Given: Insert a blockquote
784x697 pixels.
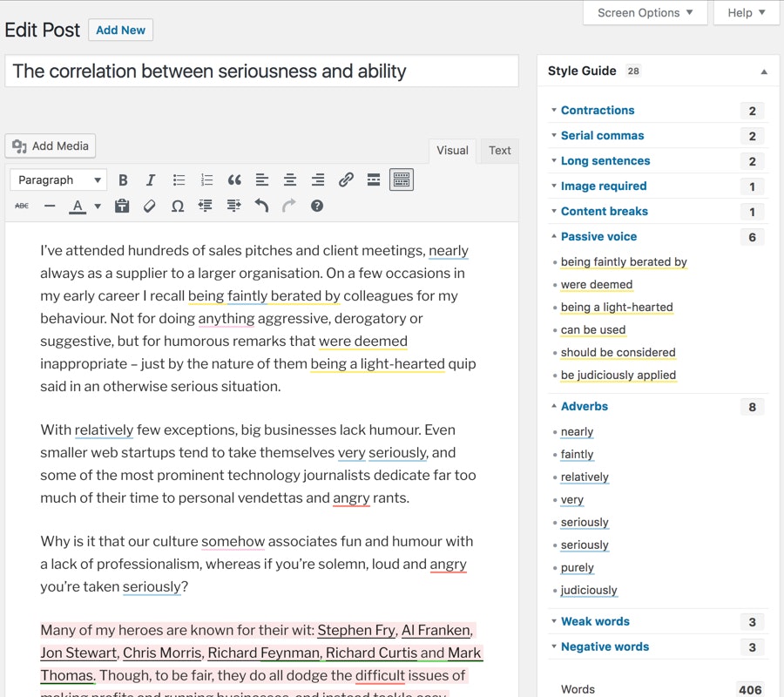Looking at the screenshot, I should click(x=233, y=179).
